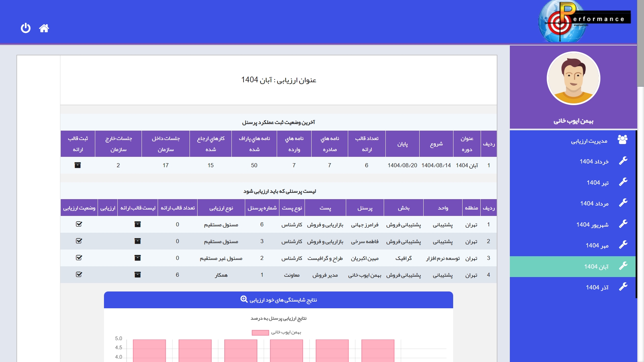Toggle evaluation status check for فرامرز جهانی

coord(79,224)
